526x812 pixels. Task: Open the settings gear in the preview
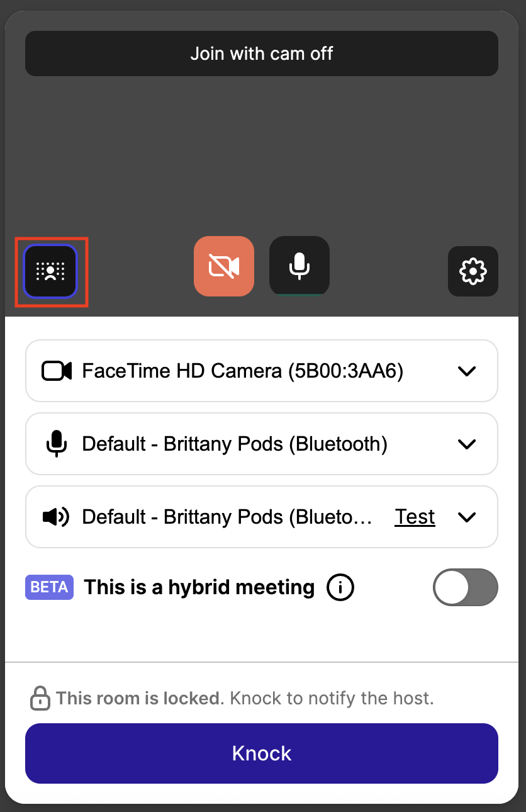[x=473, y=271]
